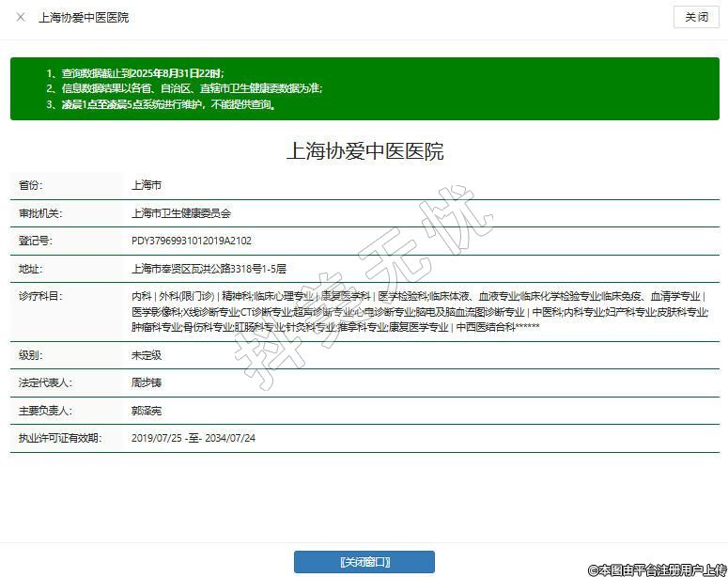Click the first notice about 查询数据截止 date

[135, 72]
